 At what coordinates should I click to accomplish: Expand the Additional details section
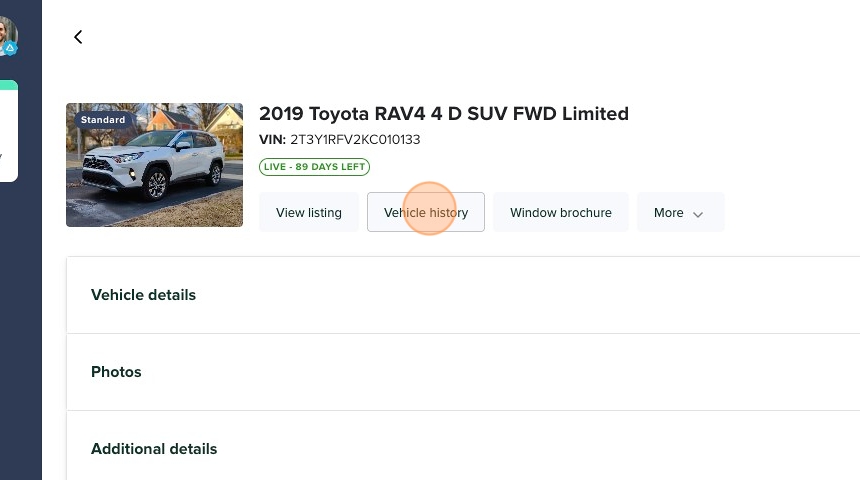(154, 449)
